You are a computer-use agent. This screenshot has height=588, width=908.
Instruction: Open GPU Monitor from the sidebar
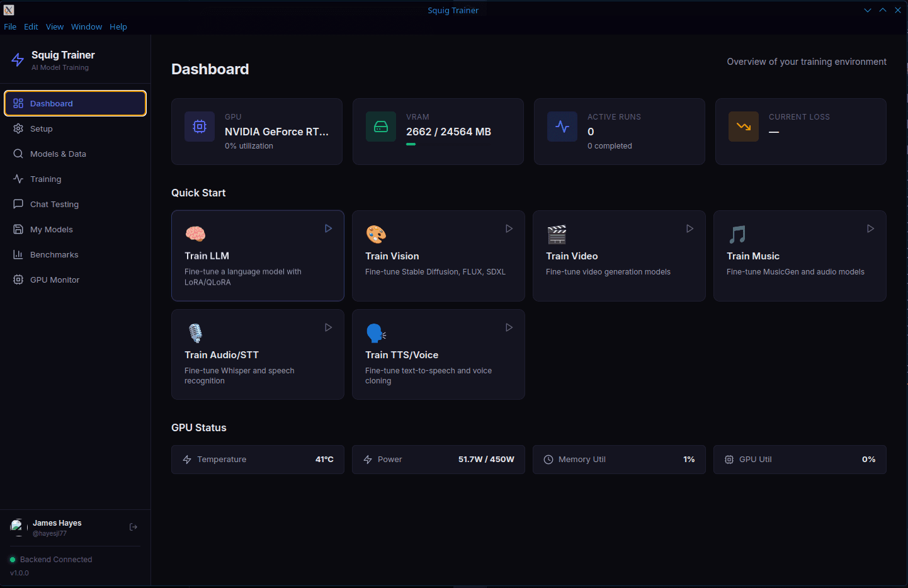click(x=54, y=280)
